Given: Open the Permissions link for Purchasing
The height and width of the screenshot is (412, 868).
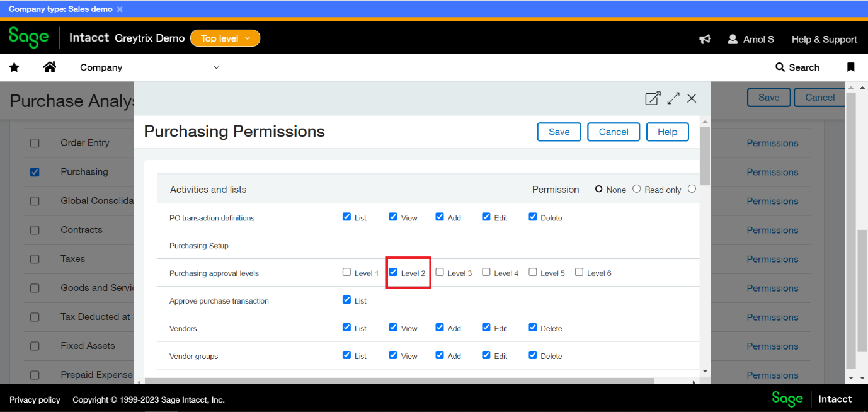Looking at the screenshot, I should tap(772, 172).
